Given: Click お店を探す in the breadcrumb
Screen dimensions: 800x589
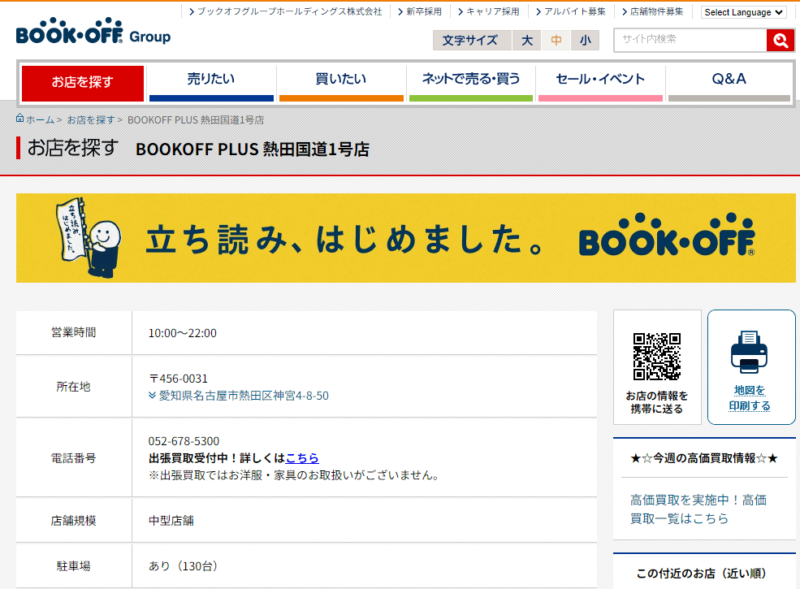Looking at the screenshot, I should (x=91, y=120).
